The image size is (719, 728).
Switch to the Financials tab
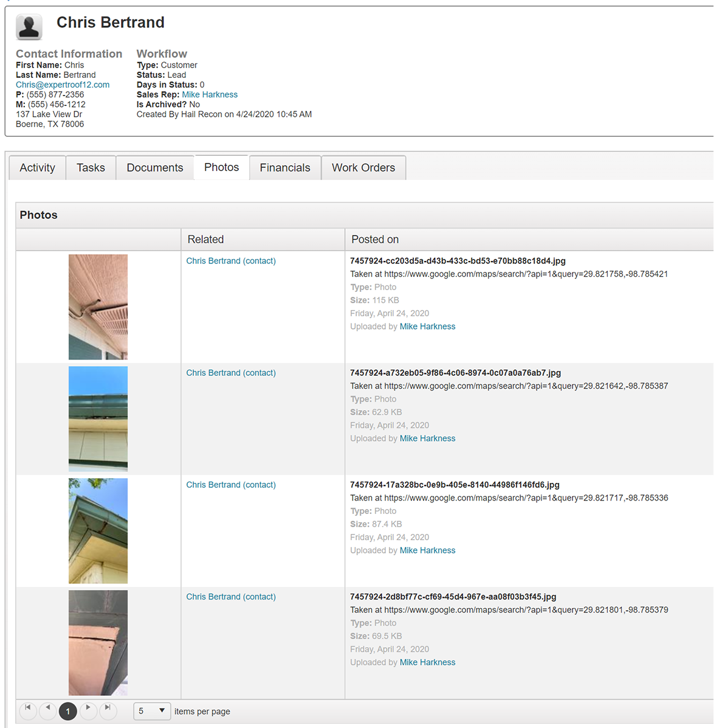[x=284, y=168]
